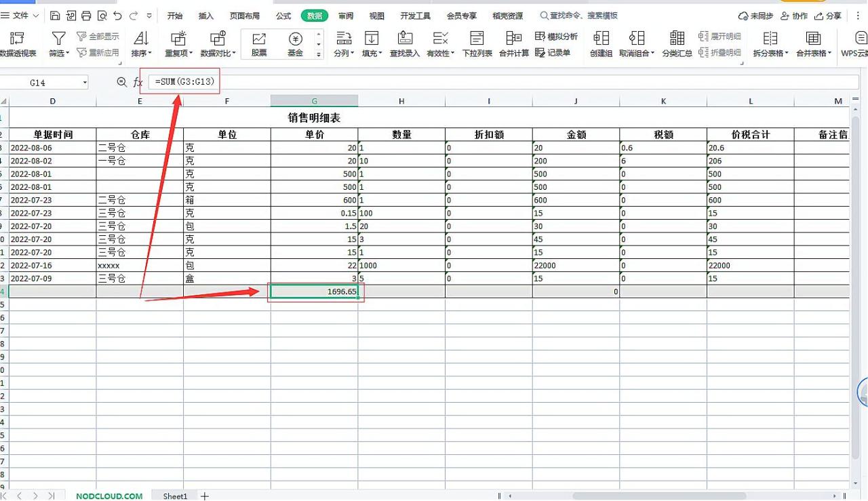Click the formula bar with =SUM(G3:G13)
868x501 pixels.
[x=502, y=82]
